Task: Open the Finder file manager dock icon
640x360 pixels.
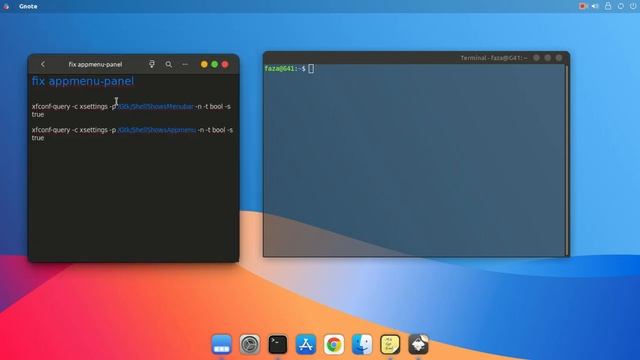Action: (x=362, y=344)
